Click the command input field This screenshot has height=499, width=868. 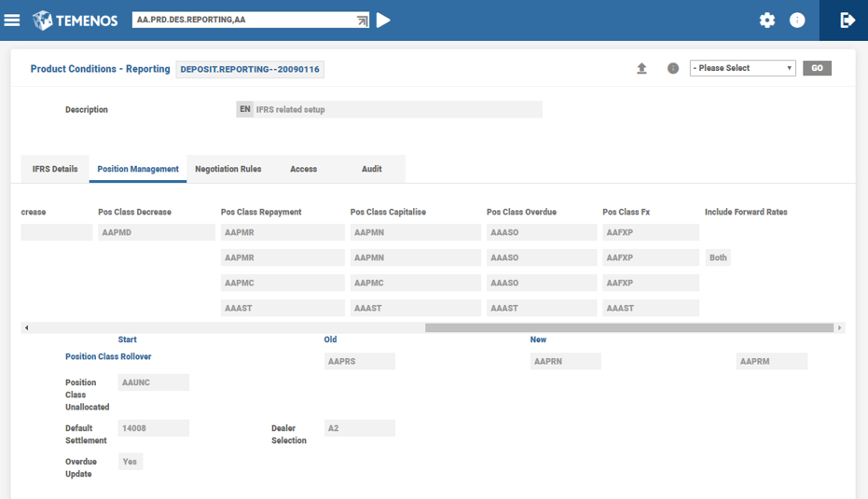242,20
